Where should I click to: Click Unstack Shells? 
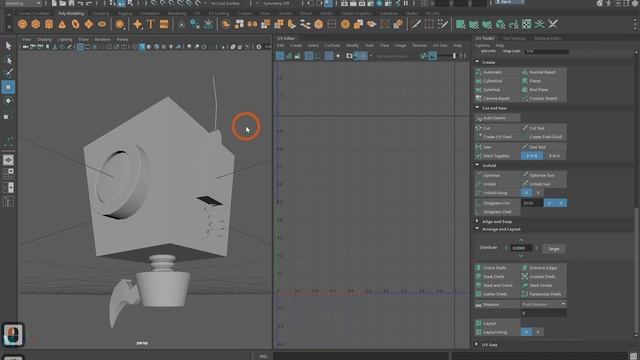[x=544, y=277]
